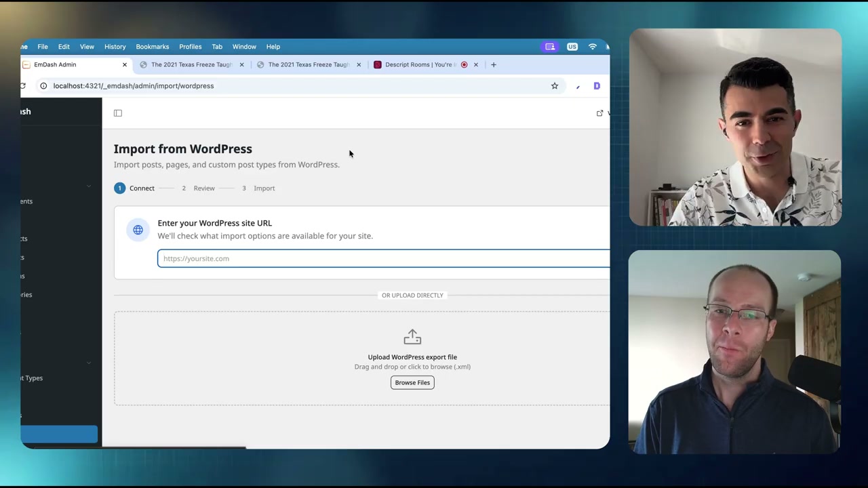868x488 pixels.
Task: Click the 'Import posts, pages, and custom post types' description
Action: [x=226, y=165]
